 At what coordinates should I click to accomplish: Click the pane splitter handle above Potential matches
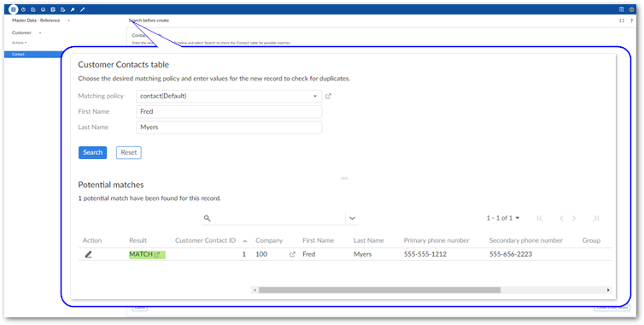pyautogui.click(x=344, y=178)
